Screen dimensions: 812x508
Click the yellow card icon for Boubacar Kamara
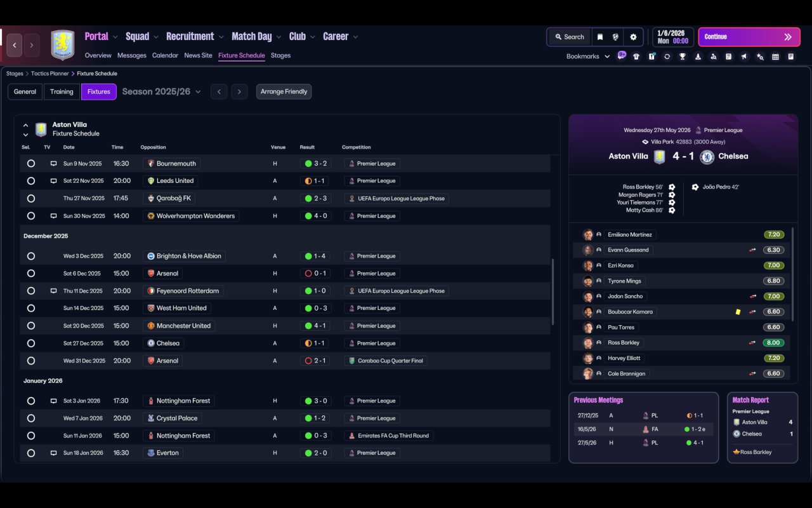pos(738,312)
